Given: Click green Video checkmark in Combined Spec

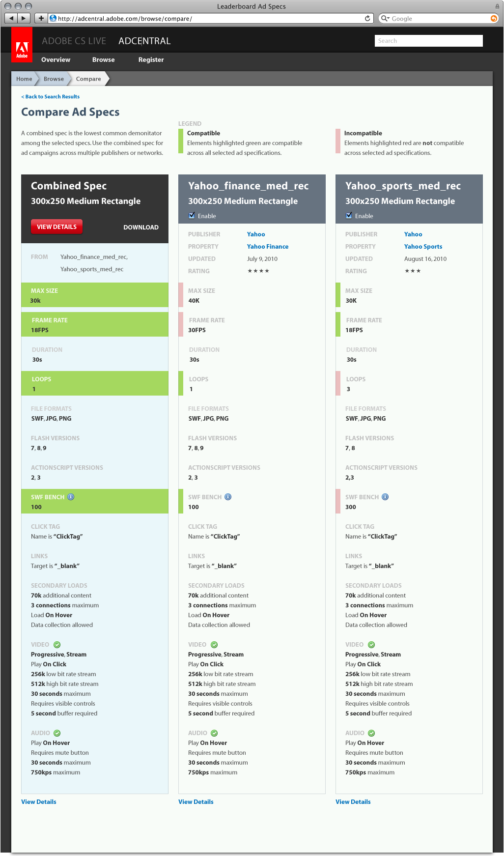Looking at the screenshot, I should click(57, 645).
